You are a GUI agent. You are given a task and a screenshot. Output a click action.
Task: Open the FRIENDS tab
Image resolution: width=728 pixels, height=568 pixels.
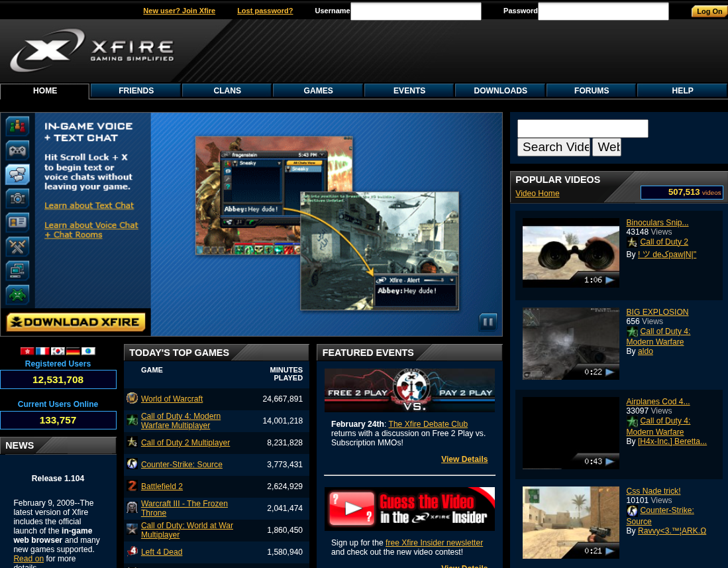pyautogui.click(x=136, y=91)
